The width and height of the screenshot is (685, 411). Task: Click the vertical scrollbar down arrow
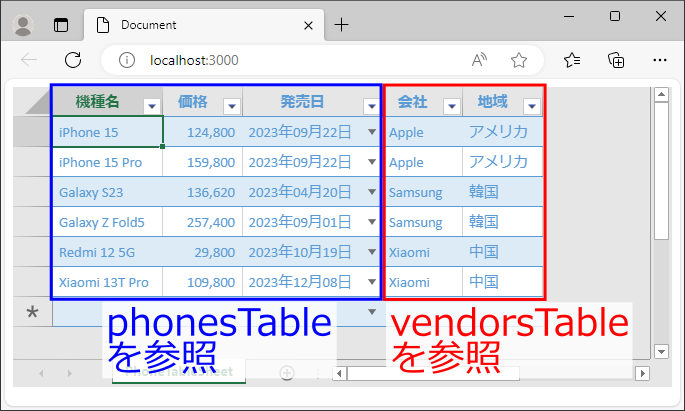(x=661, y=351)
